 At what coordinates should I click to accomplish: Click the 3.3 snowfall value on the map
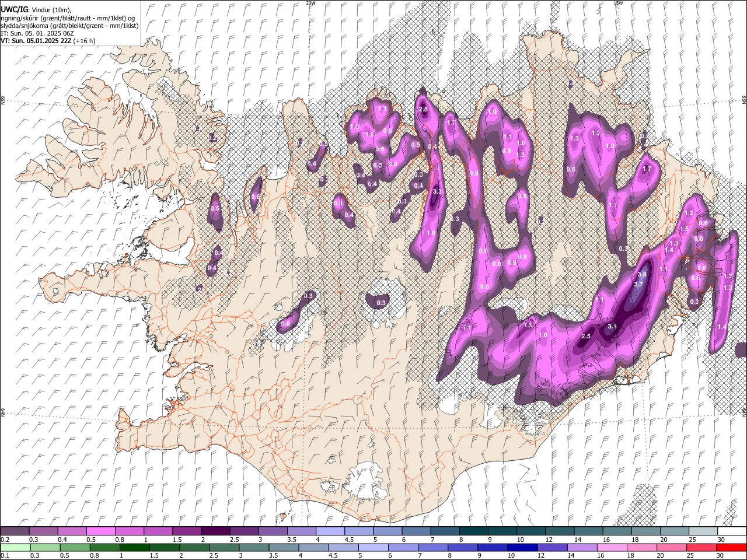437,191
